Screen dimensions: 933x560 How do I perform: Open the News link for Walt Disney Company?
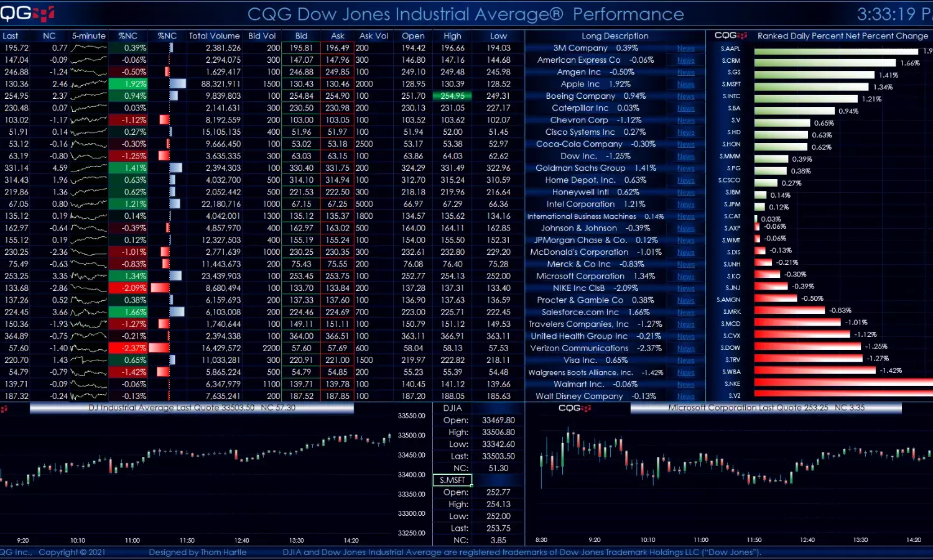685,397
